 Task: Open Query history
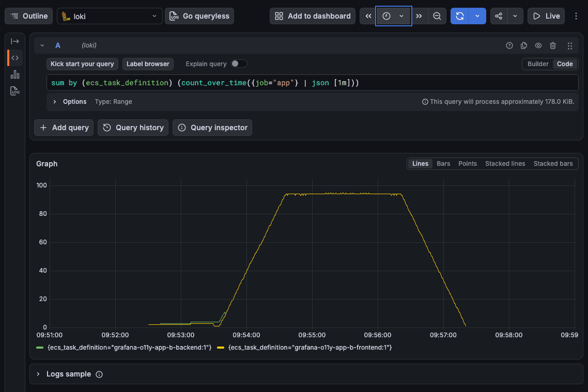coord(133,128)
